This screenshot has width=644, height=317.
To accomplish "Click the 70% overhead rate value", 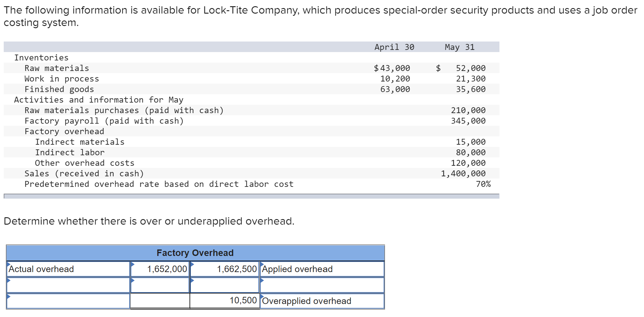I will pyautogui.click(x=483, y=184).
